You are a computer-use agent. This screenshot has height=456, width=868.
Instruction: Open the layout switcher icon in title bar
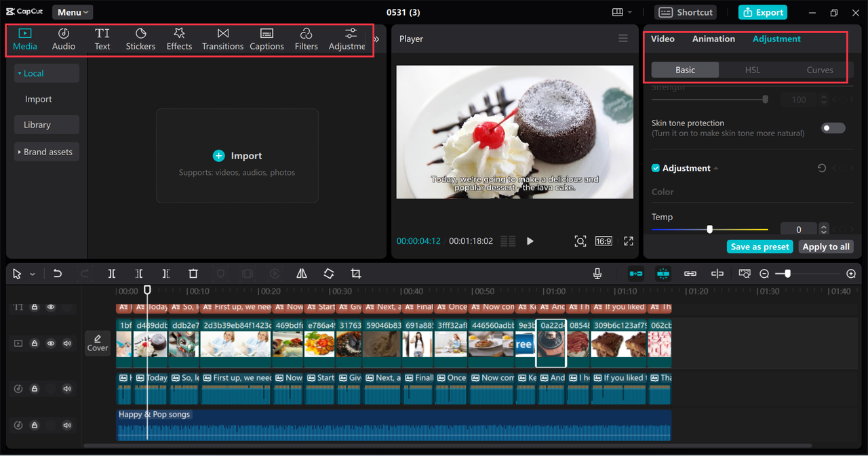(617, 12)
